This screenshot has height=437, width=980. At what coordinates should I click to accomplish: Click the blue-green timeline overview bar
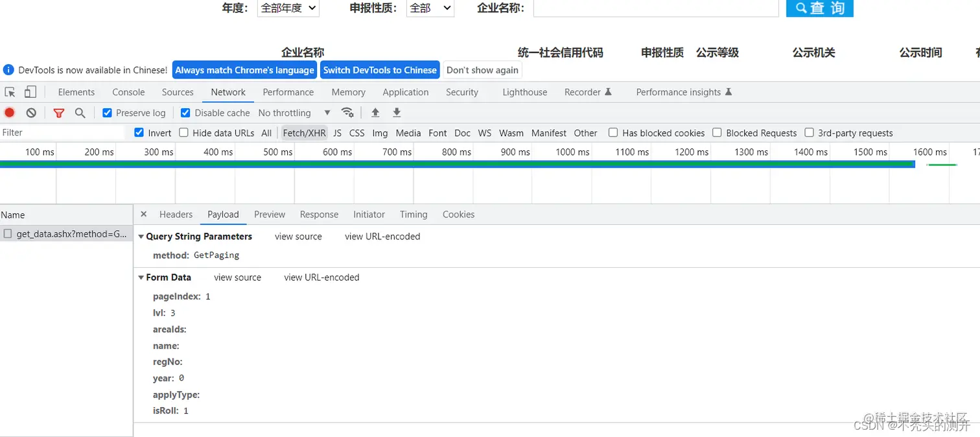(x=457, y=164)
